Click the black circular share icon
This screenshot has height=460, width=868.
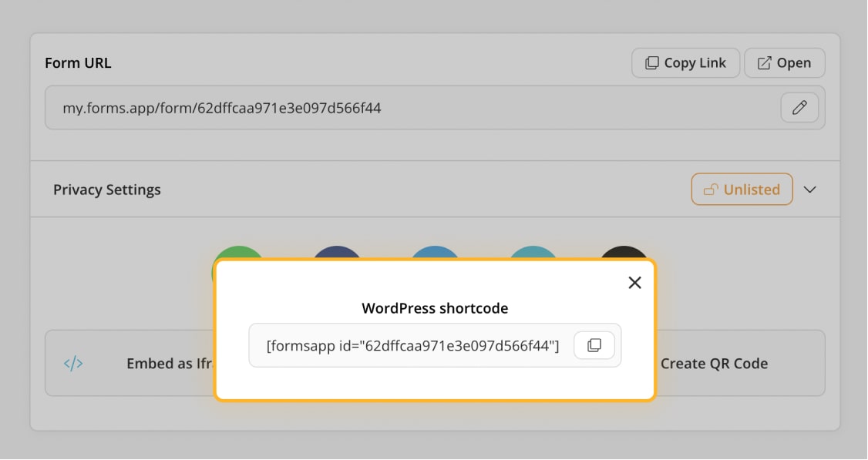coord(624,253)
